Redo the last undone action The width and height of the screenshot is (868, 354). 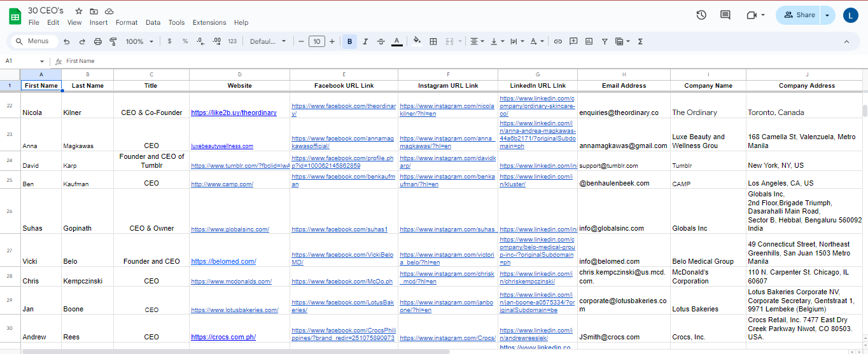tap(82, 41)
